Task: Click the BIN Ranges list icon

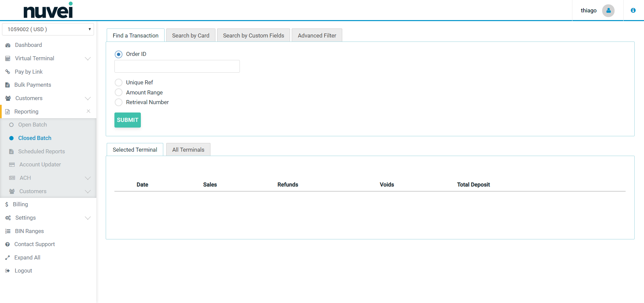Action: coord(8,231)
